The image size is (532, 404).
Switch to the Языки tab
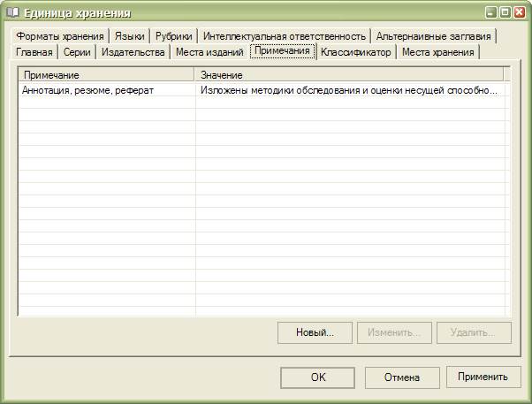pos(129,36)
